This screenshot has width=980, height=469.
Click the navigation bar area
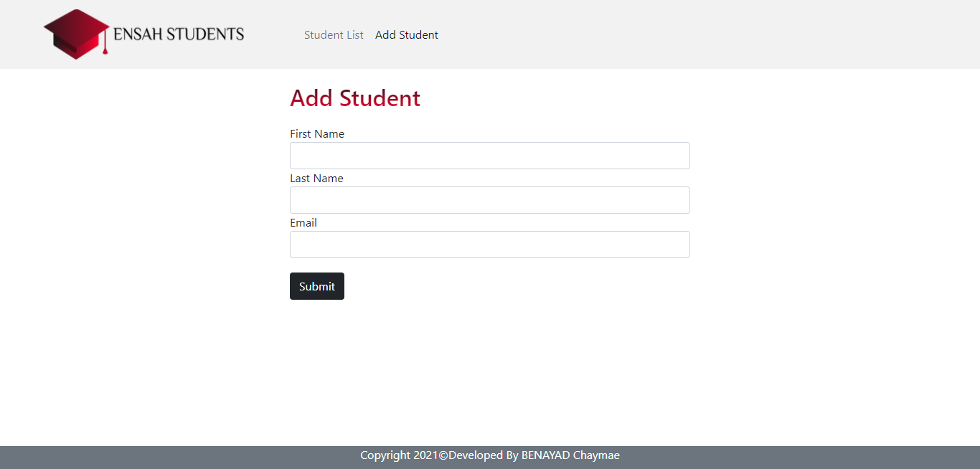point(646,34)
